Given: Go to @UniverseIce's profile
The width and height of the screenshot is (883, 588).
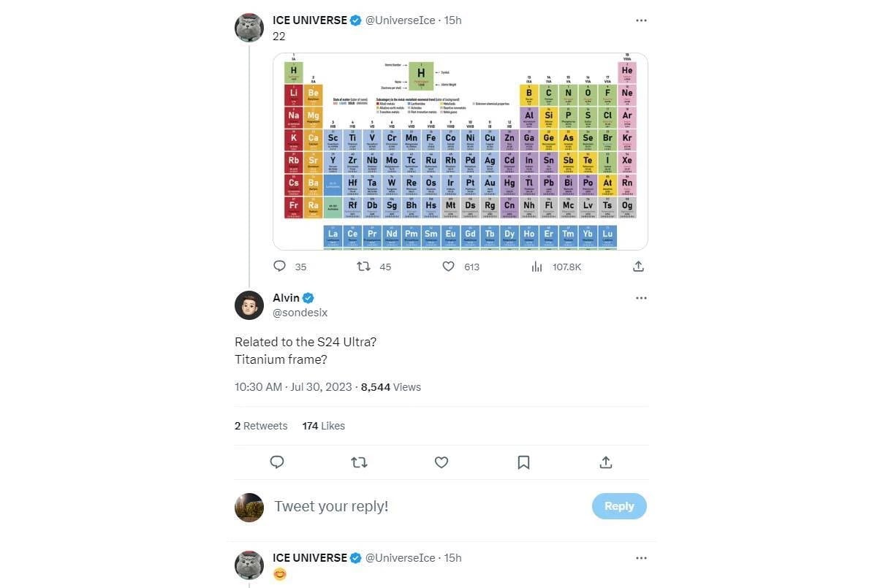Looking at the screenshot, I should pos(399,20).
